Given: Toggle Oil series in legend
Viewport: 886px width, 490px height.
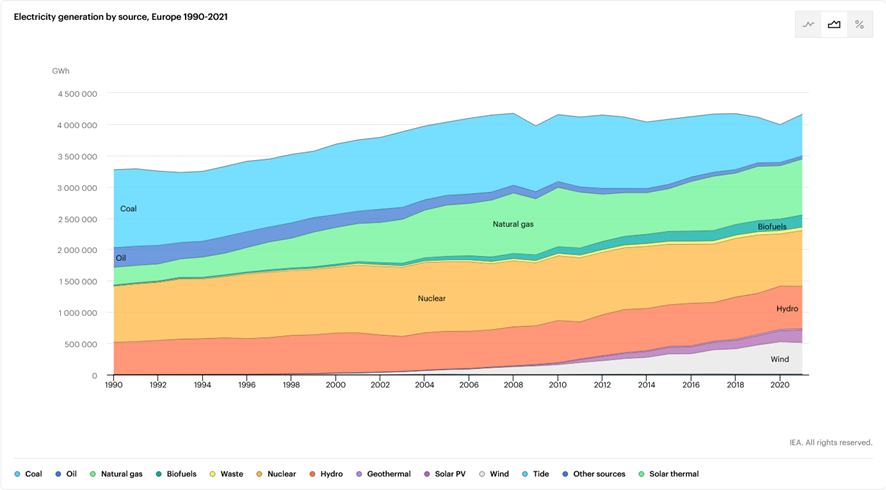Looking at the screenshot, I should 66,474.
